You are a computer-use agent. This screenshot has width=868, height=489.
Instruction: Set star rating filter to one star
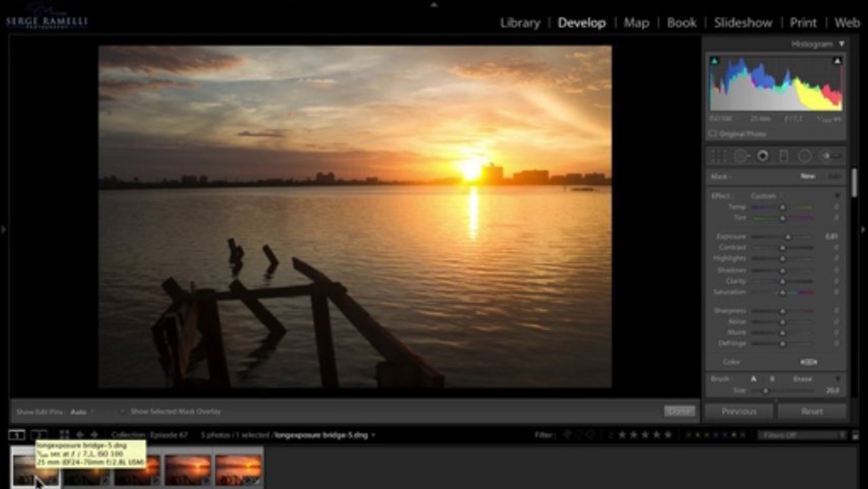(x=621, y=435)
